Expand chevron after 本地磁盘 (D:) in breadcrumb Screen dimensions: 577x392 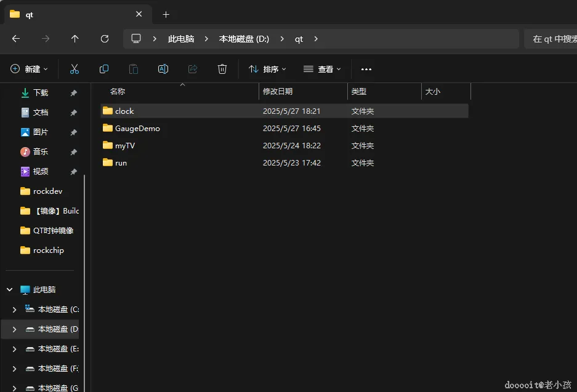click(x=282, y=39)
